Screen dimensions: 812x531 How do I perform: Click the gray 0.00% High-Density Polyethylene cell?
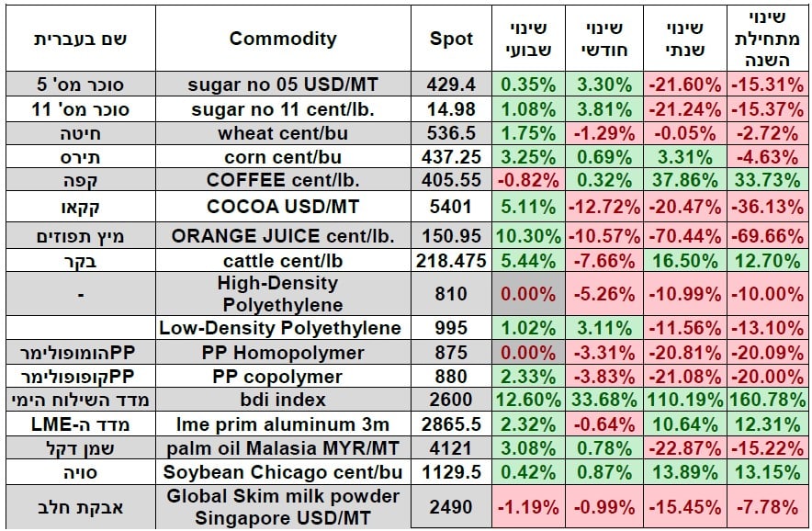click(x=528, y=295)
